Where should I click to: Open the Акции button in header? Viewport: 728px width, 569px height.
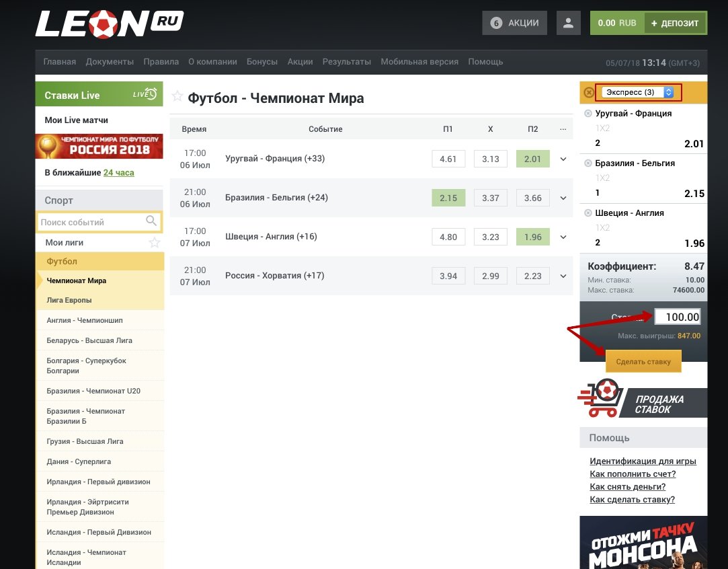point(514,23)
